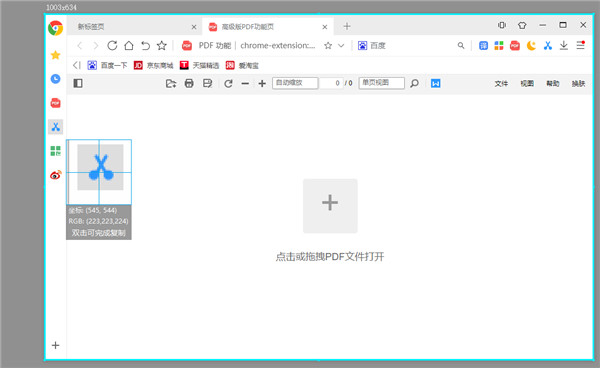600x368 pixels.
Task: Open the 自动缩放 zoom dropdown
Action: coord(295,83)
